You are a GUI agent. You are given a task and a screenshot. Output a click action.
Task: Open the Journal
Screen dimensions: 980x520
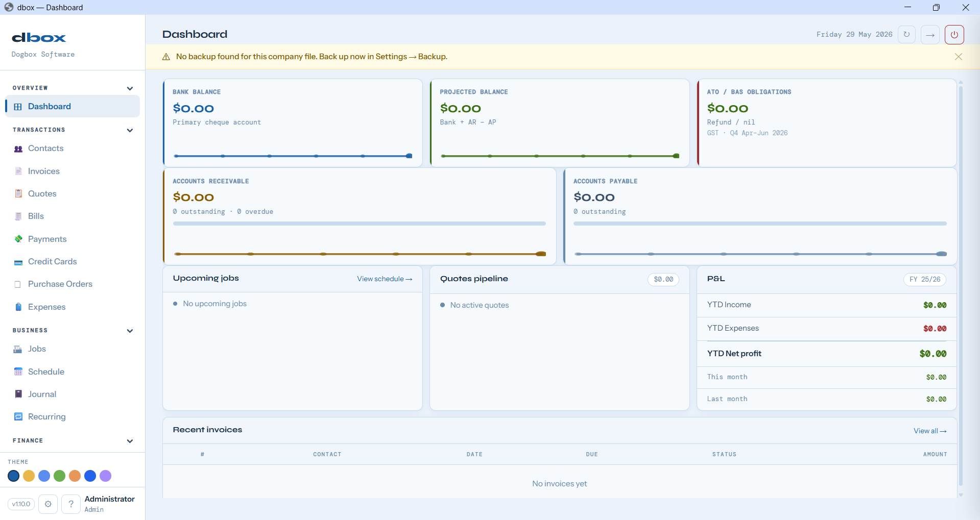coord(73,394)
